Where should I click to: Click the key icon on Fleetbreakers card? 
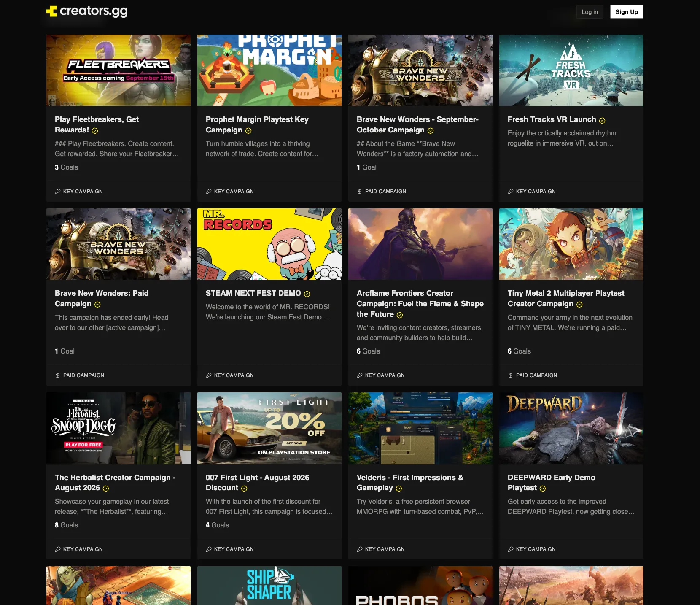click(58, 192)
